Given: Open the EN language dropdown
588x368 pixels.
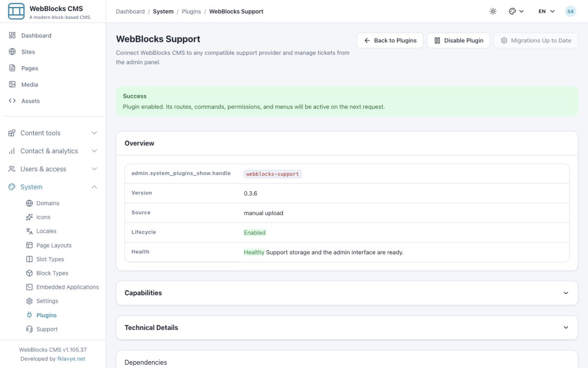Looking at the screenshot, I should pos(547,11).
